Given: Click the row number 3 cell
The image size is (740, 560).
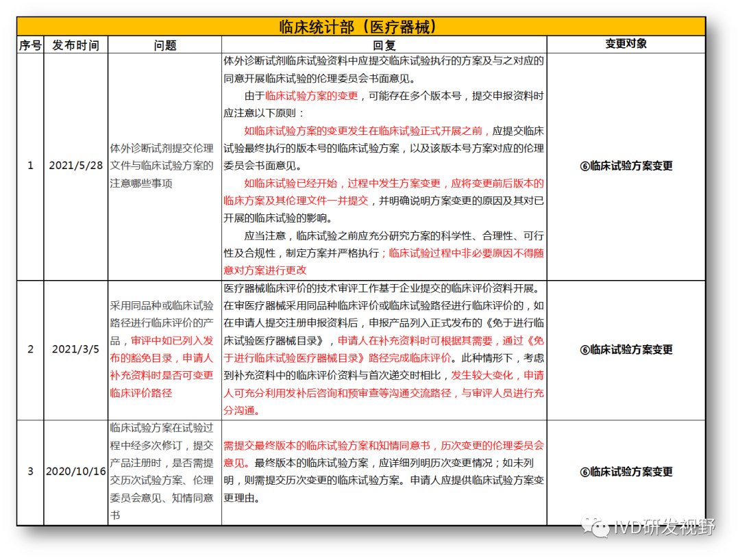Looking at the screenshot, I should 29,472.
